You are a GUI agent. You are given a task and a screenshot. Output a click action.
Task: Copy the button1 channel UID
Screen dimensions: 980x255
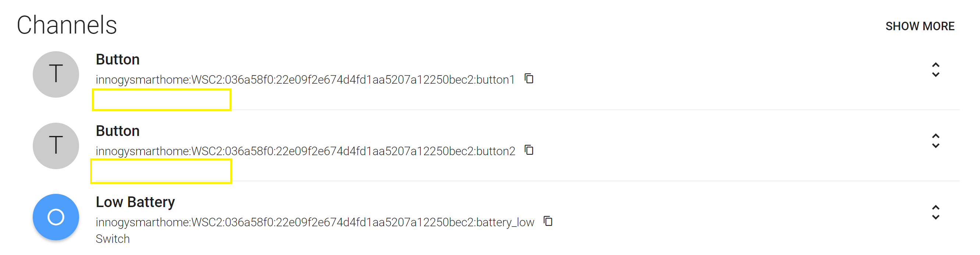(x=529, y=78)
